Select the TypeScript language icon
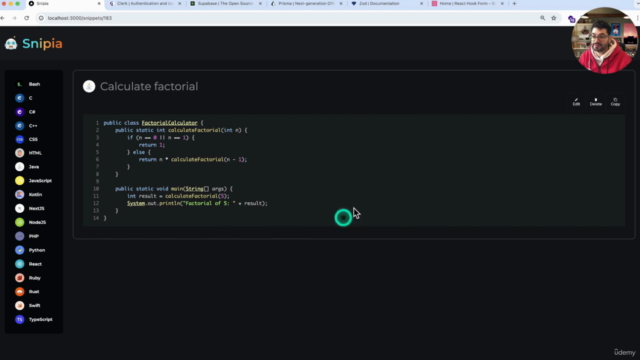Screen dimensions: 640x360 [x=20, y=319]
